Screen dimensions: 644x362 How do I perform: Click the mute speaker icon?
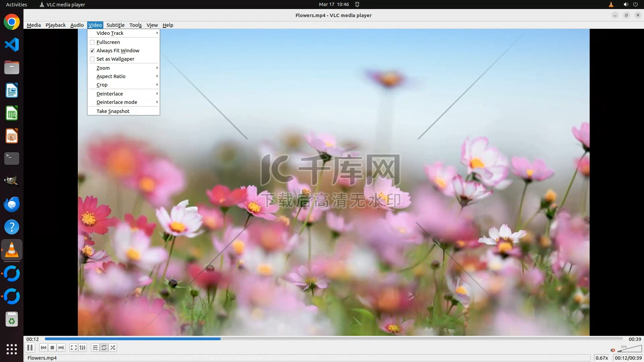point(613,350)
